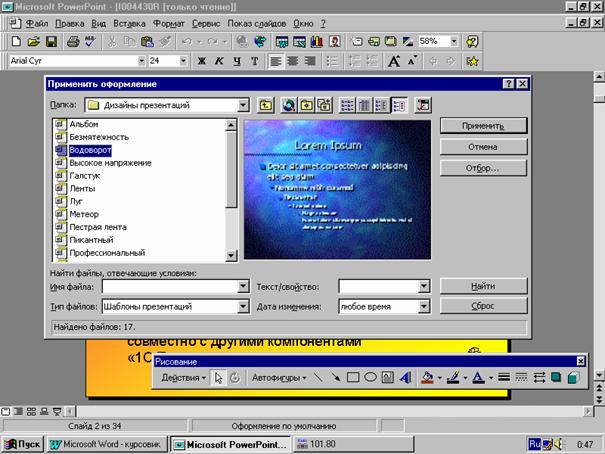Select the Oval drawing tool
The height and width of the screenshot is (454, 605).
370,378
